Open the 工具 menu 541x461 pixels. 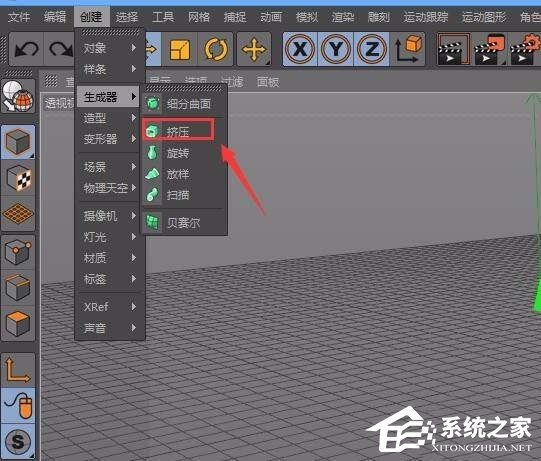point(163,17)
